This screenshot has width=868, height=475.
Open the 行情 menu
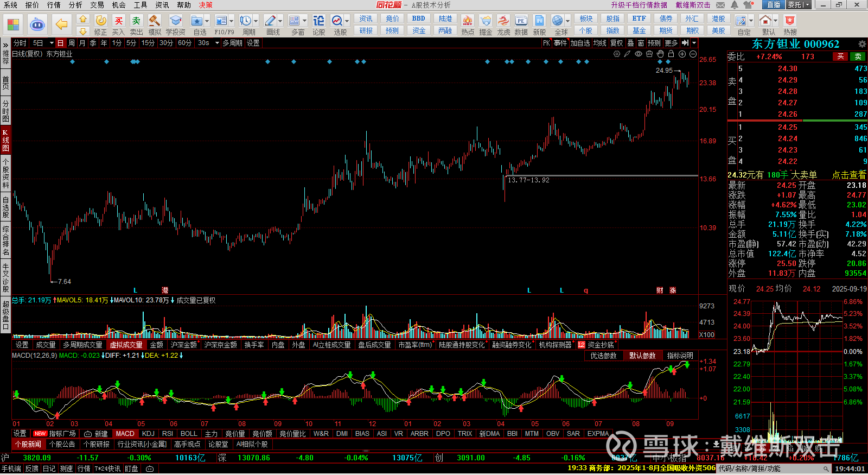point(54,5)
